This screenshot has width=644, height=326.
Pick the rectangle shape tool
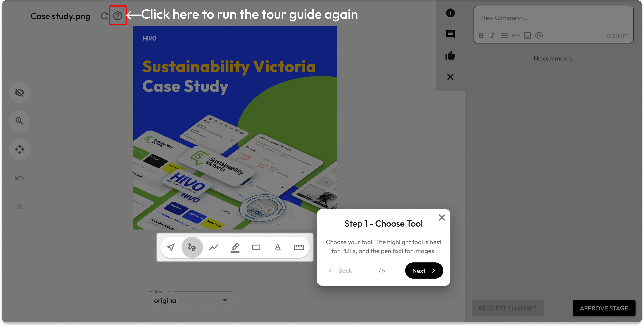pos(256,247)
